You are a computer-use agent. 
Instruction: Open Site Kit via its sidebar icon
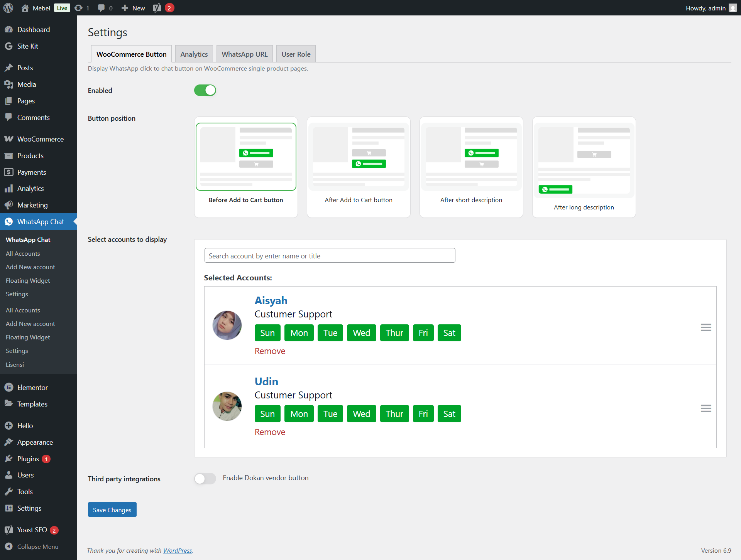(x=9, y=46)
